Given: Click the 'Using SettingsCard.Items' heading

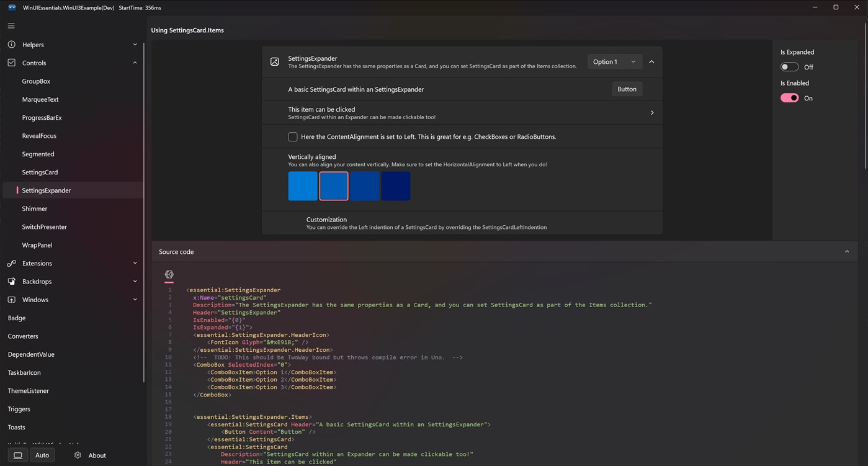Looking at the screenshot, I should pyautogui.click(x=187, y=30).
